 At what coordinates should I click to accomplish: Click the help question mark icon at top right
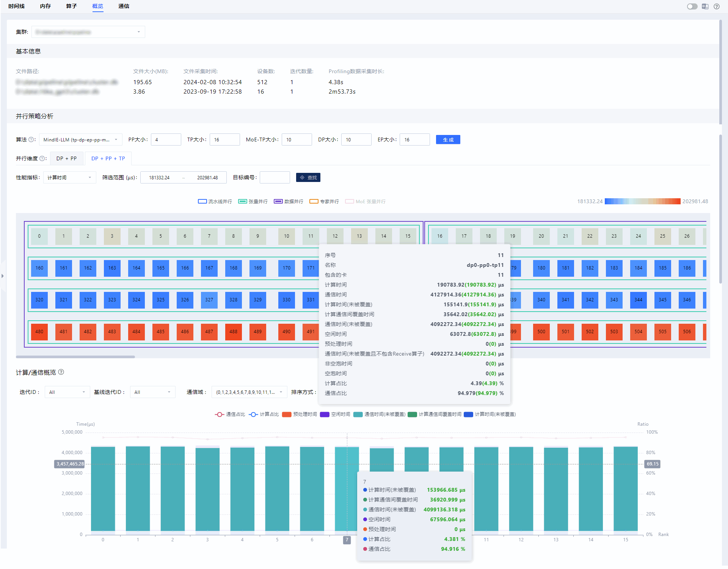716,6
